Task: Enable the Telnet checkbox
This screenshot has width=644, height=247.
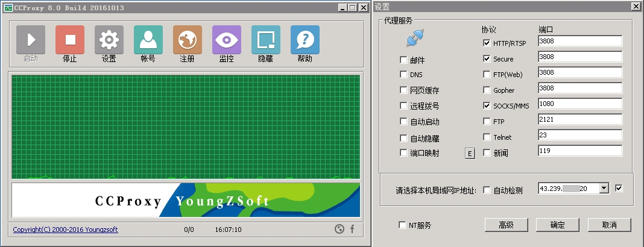Action: (x=487, y=137)
